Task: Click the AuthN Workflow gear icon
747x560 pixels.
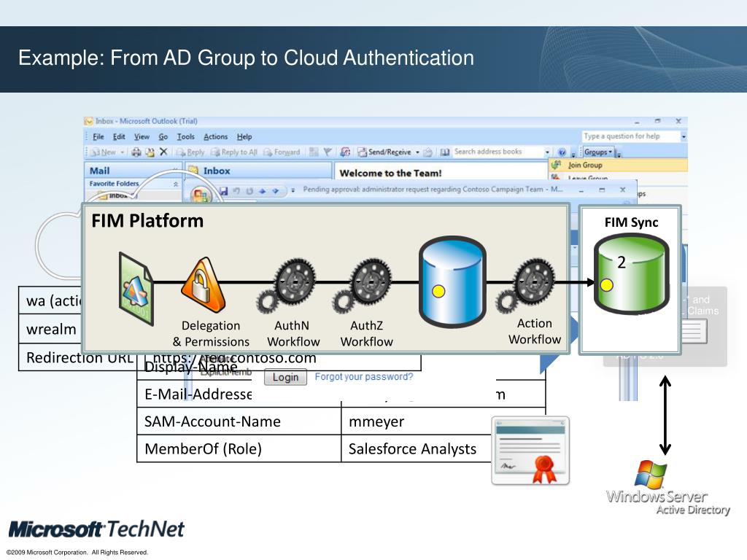Action: (287, 285)
